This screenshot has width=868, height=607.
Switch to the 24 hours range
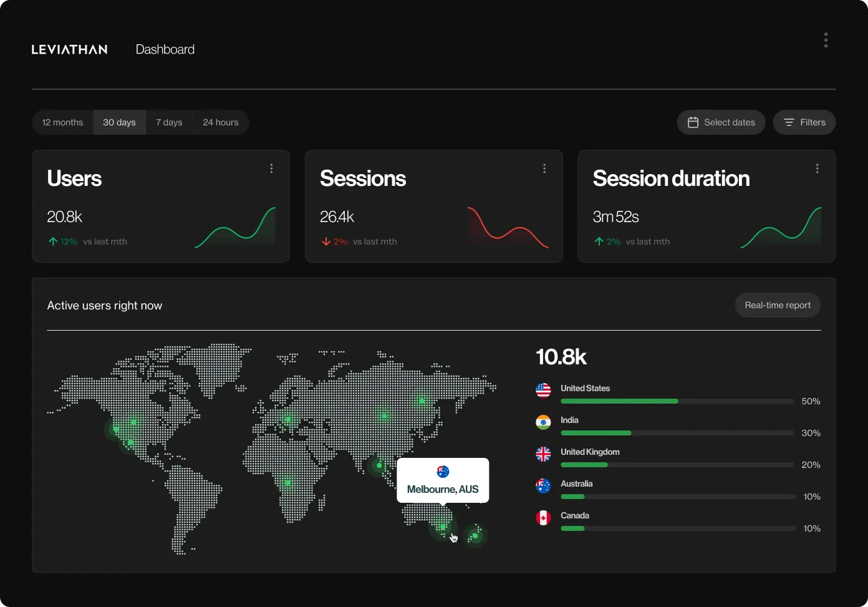coord(221,122)
